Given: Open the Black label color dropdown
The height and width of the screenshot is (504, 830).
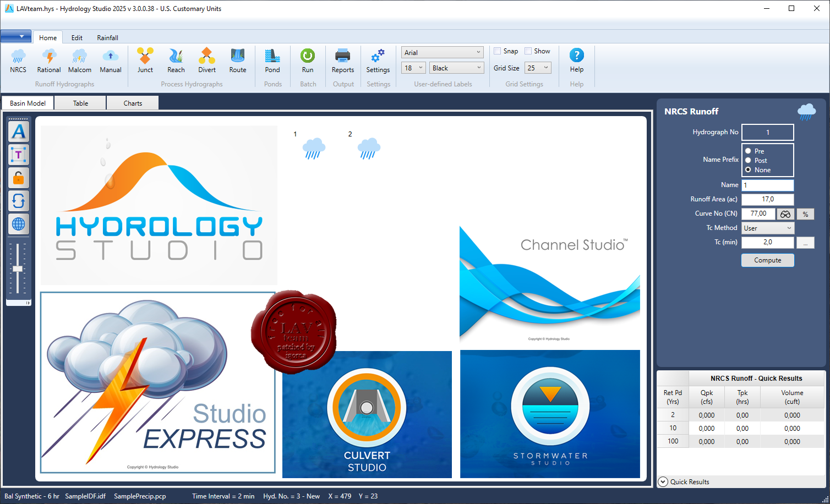Looking at the screenshot, I should pyautogui.click(x=456, y=68).
